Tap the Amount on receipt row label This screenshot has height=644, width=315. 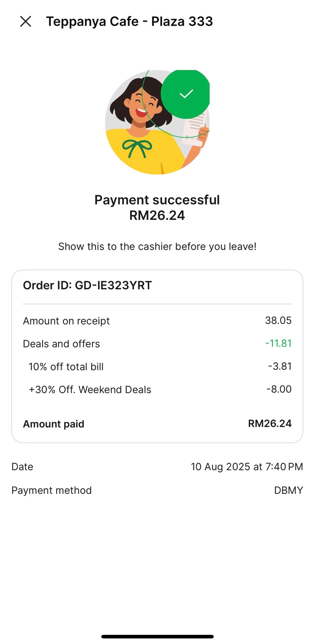click(66, 321)
